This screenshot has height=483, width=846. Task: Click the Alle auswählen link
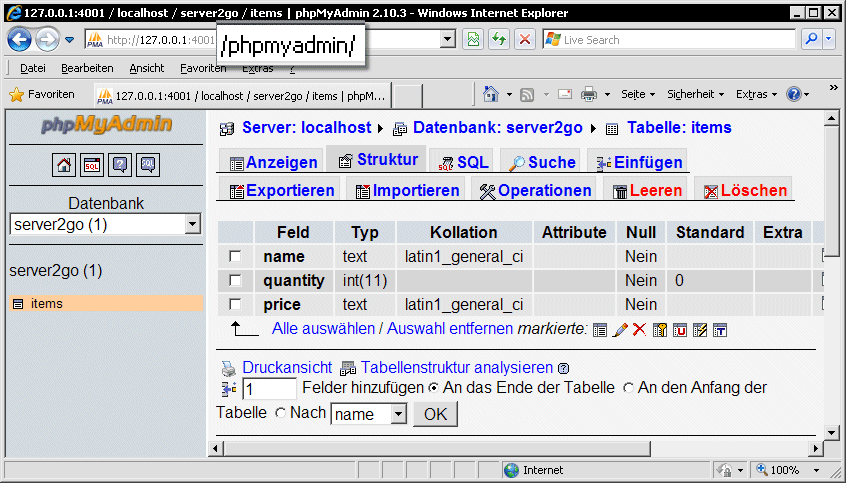(323, 329)
